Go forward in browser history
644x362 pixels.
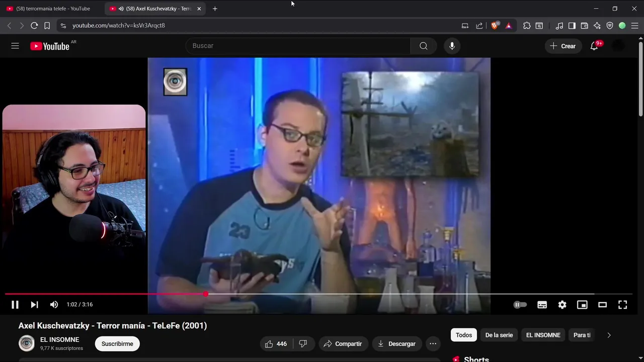point(22,26)
